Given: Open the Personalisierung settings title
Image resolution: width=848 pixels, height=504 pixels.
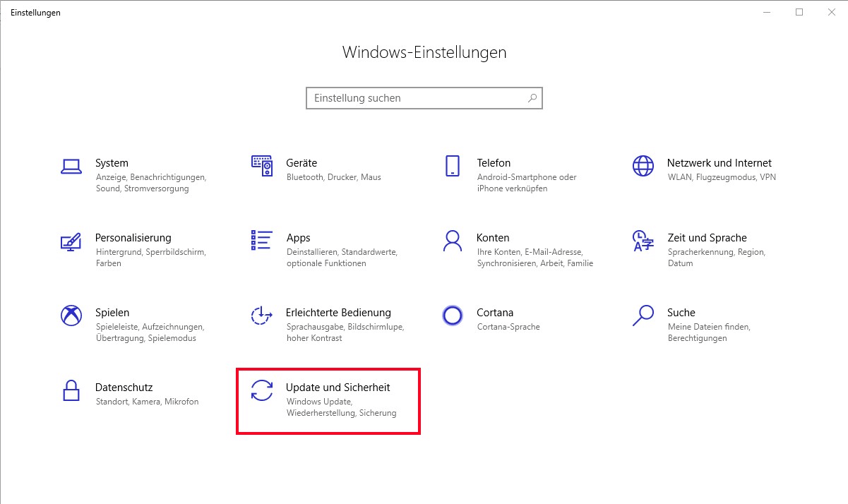Looking at the screenshot, I should (x=133, y=238).
